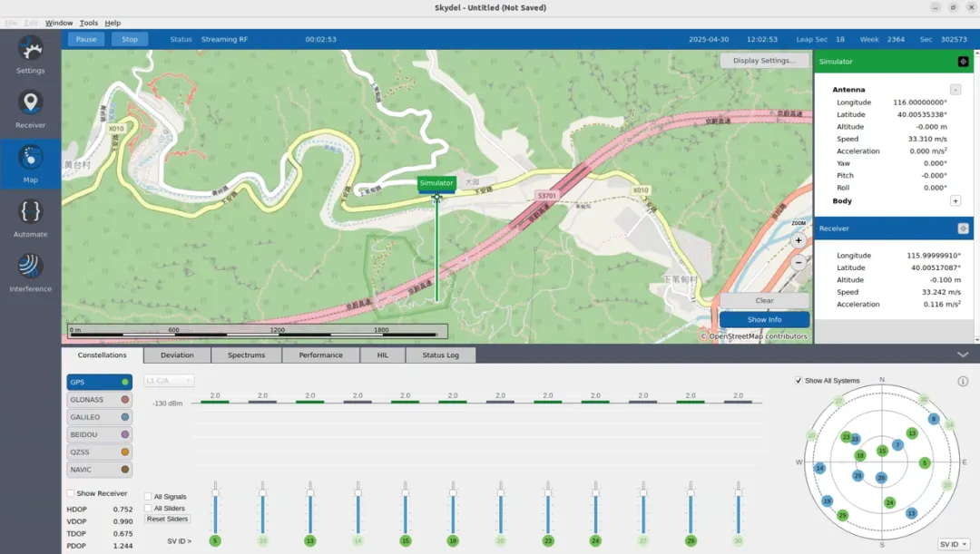Open the Tools menu
Image resolution: width=980 pixels, height=554 pixels.
[x=88, y=23]
